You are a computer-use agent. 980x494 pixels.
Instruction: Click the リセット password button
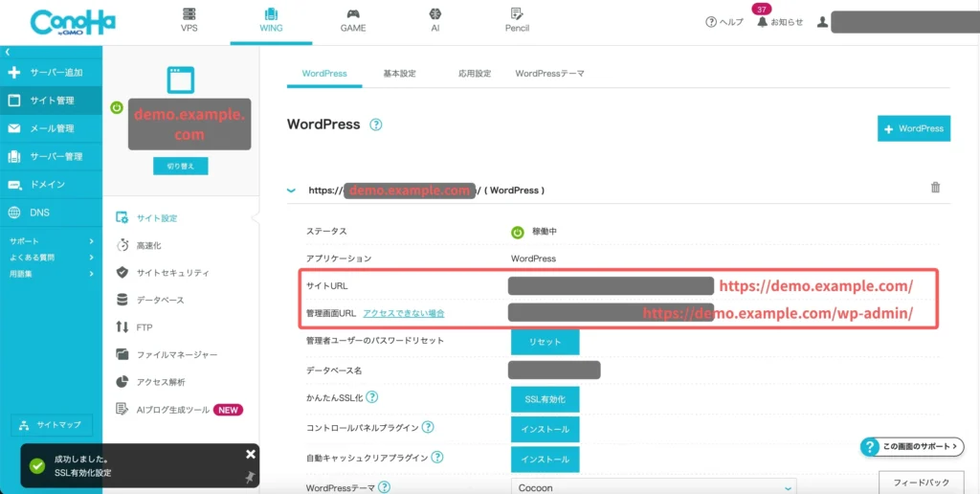[x=545, y=342]
